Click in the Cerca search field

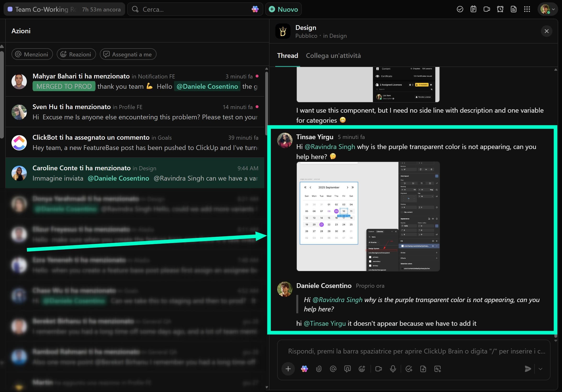coord(195,9)
